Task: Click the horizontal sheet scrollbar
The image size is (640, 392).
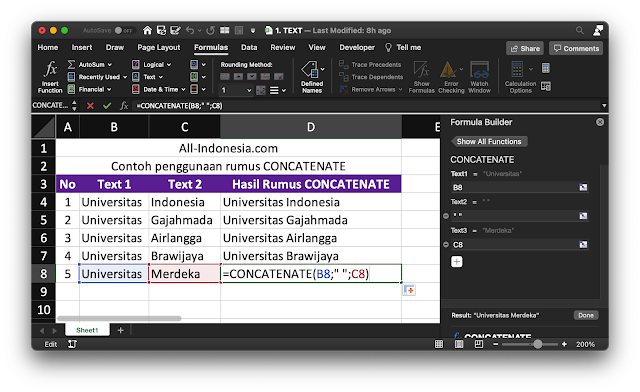Action: coord(119,318)
